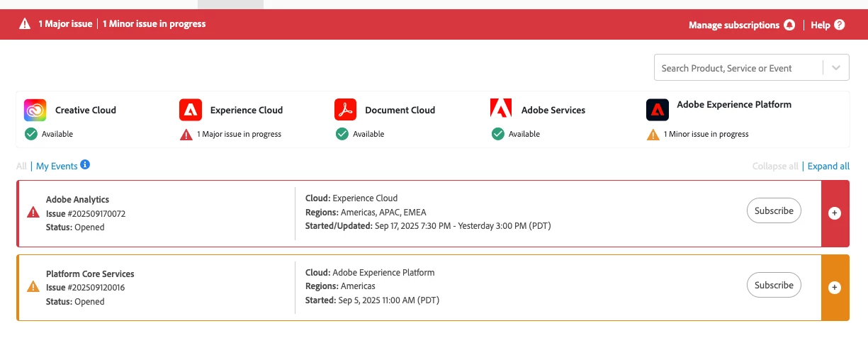The height and width of the screenshot is (355, 868).
Task: Click the Creative Cloud logo icon
Action: pyautogui.click(x=35, y=110)
